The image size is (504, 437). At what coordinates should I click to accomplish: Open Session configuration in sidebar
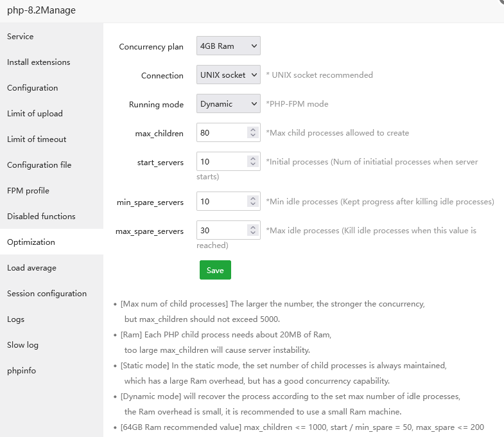[47, 294]
